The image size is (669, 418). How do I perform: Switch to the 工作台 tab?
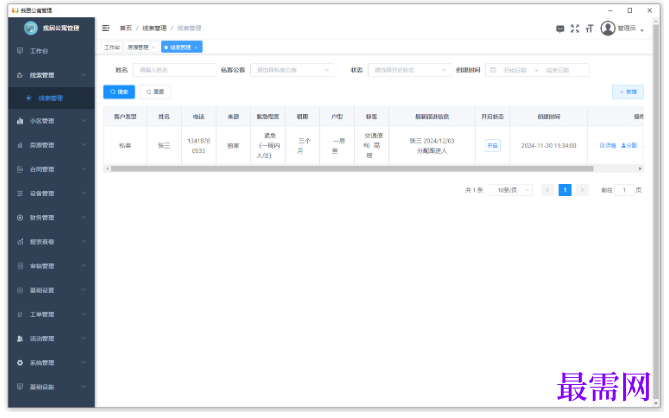(x=112, y=47)
